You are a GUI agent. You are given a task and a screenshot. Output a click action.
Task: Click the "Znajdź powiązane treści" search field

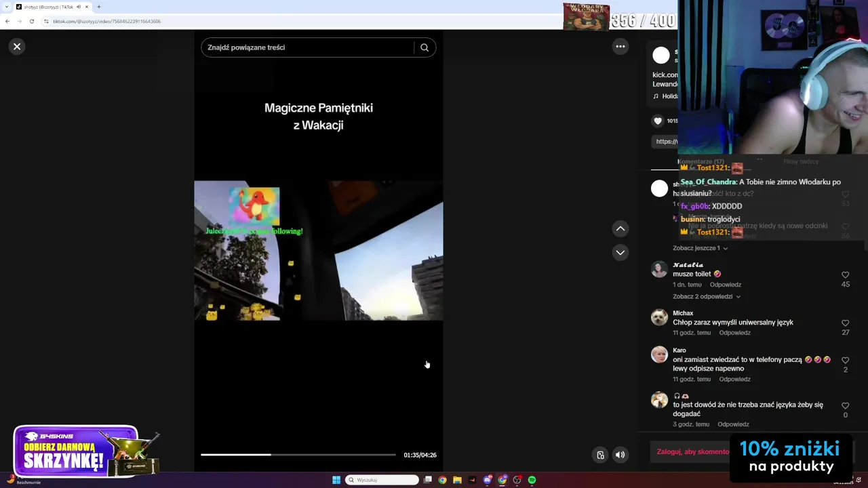(309, 47)
